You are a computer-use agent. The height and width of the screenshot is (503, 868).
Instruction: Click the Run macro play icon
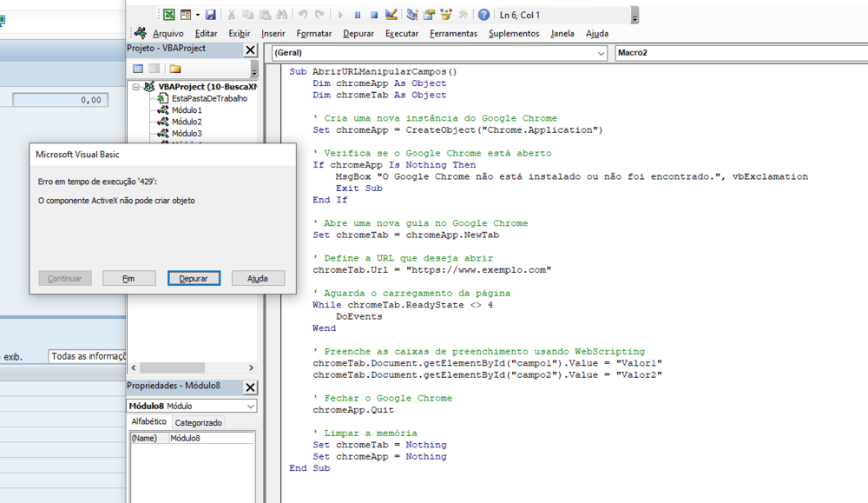340,15
